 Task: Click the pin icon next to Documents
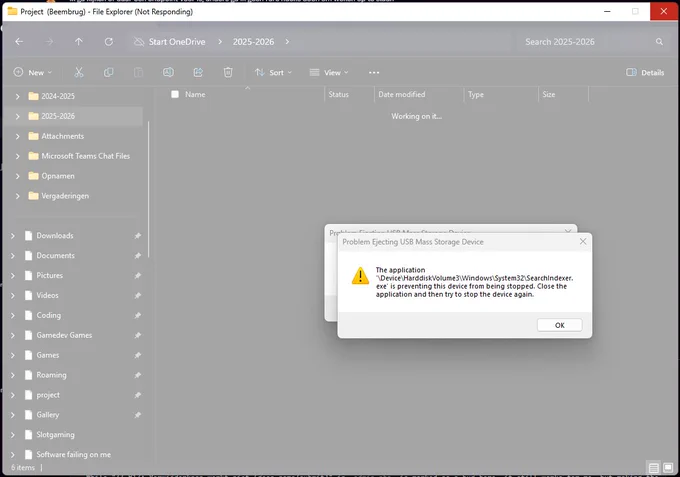pos(137,256)
